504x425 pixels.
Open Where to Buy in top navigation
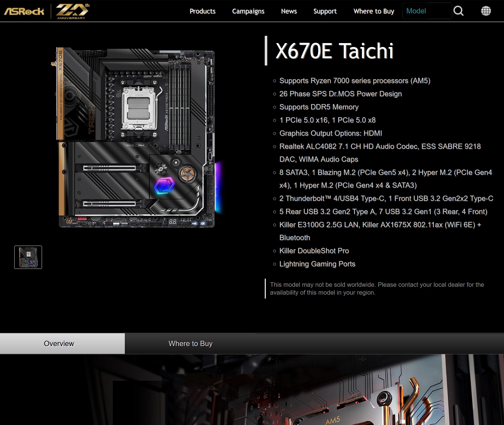click(374, 11)
